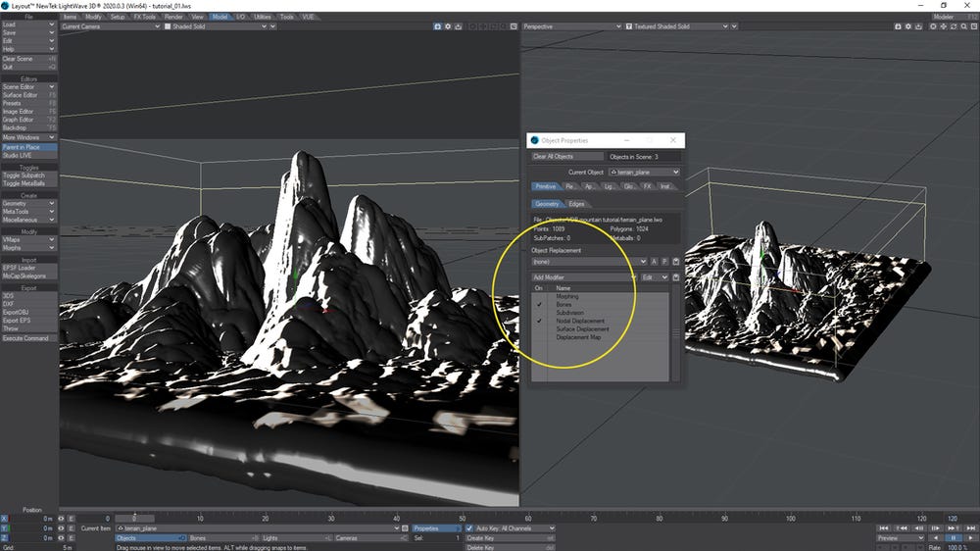980x551 pixels.
Task: Click the Create Key button
Action: coord(510,538)
